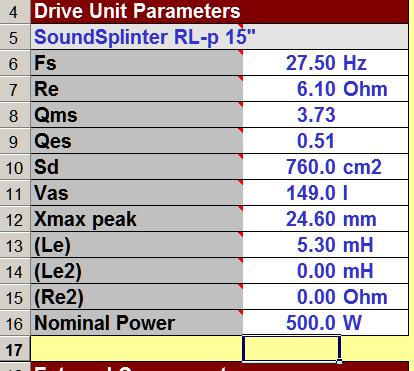Select row header 17
This screenshot has height=371, width=414.
(15, 349)
